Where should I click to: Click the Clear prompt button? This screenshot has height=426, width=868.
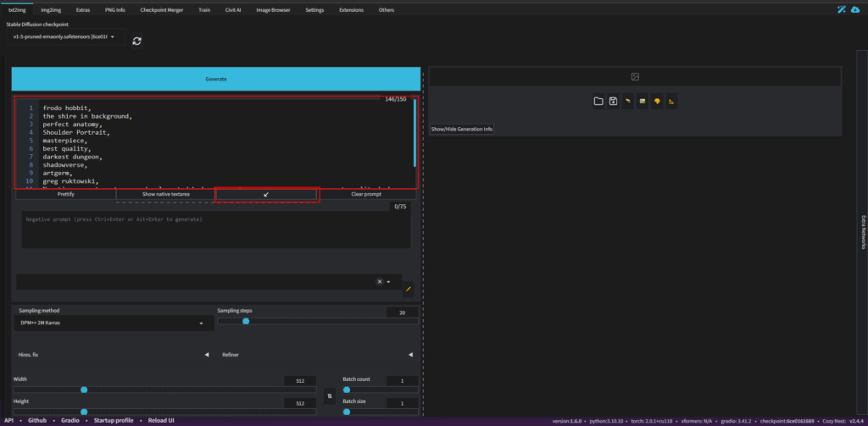(366, 194)
